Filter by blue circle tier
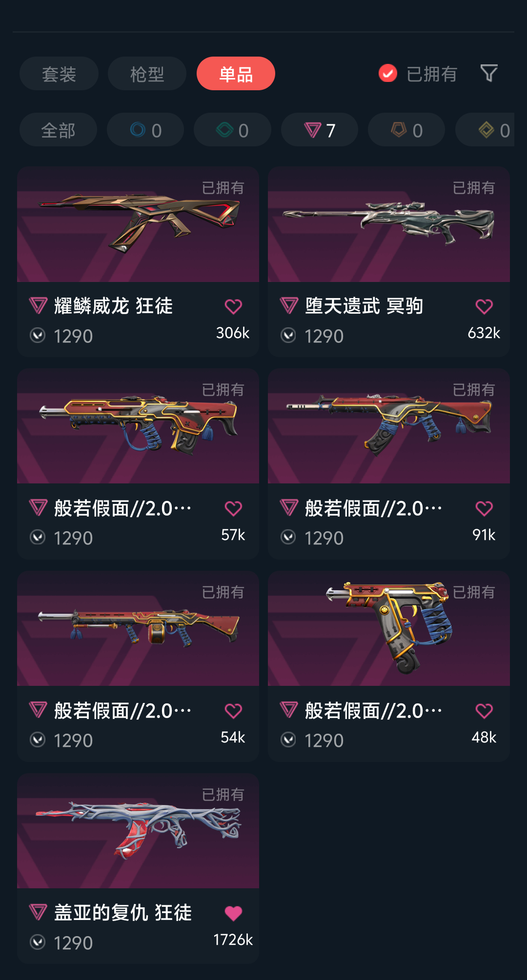The image size is (527, 980). pos(145,130)
